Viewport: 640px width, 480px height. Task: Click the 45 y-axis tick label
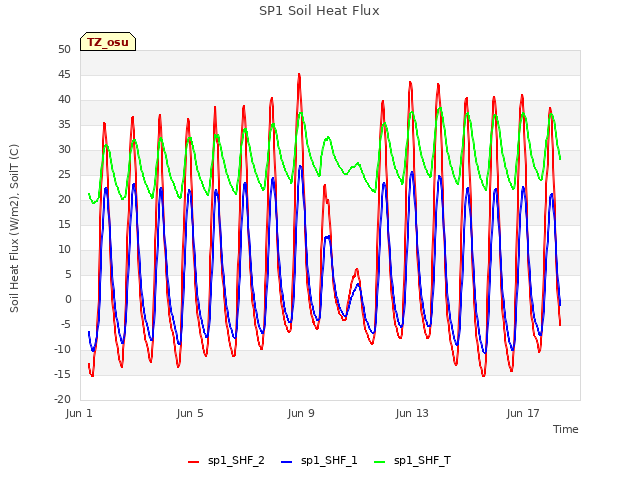[x=64, y=75]
